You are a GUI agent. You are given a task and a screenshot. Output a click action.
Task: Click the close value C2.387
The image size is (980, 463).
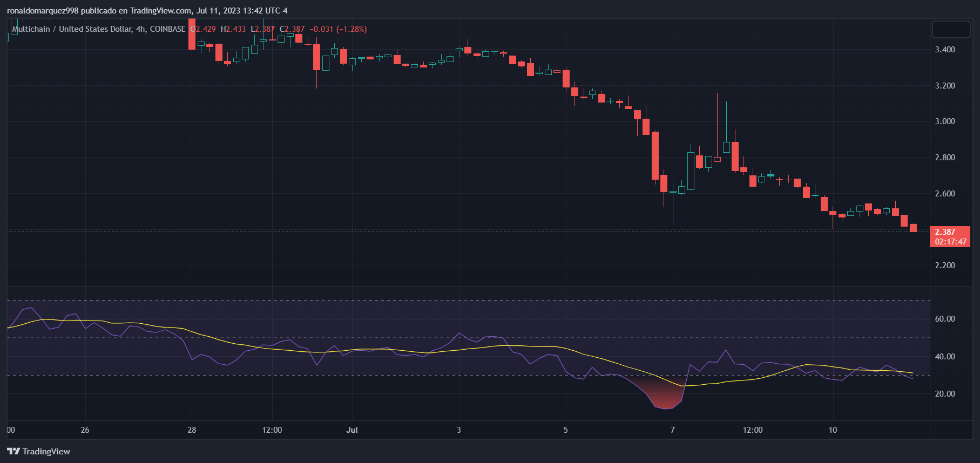click(292, 29)
